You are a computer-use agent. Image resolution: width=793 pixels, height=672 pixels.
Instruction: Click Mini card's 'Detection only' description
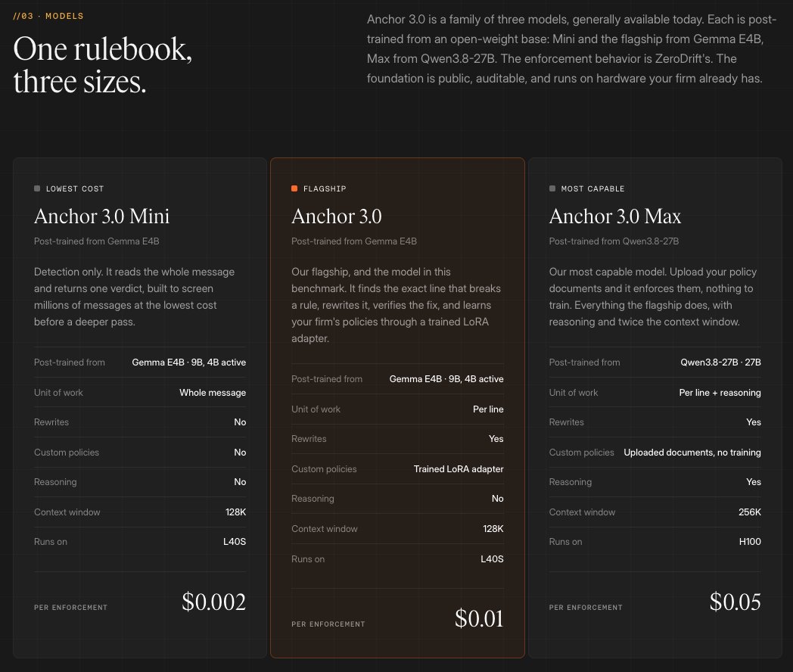[x=135, y=297]
